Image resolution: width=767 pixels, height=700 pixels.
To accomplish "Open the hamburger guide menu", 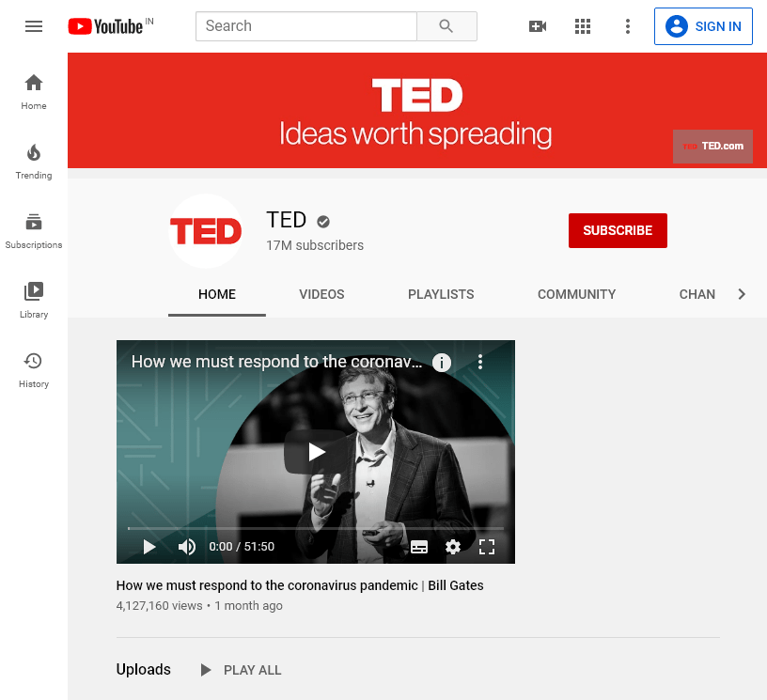I will [34, 26].
